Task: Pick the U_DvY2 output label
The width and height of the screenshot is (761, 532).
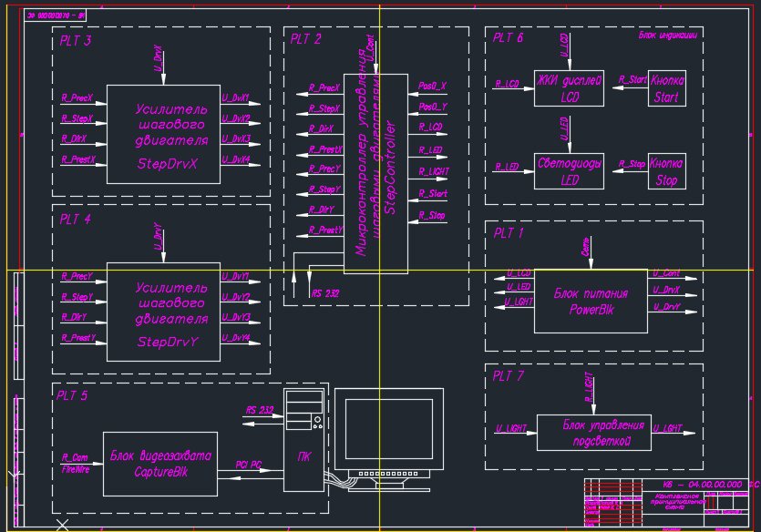Action: tap(236, 297)
